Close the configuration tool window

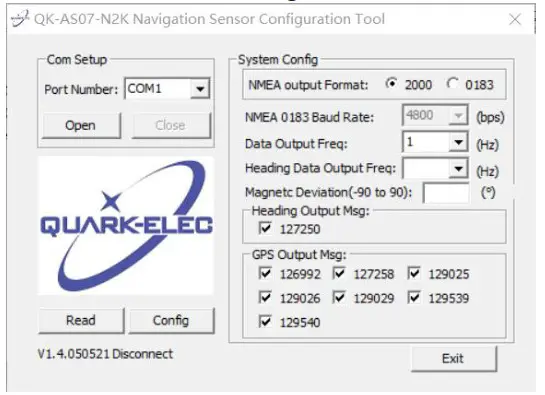click(x=515, y=19)
